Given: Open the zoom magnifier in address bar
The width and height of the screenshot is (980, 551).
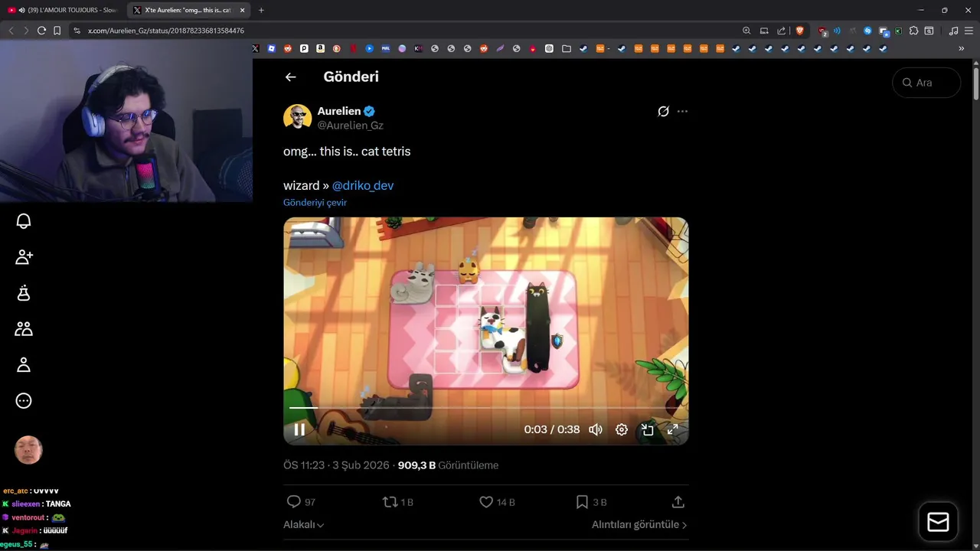Looking at the screenshot, I should coord(746,31).
